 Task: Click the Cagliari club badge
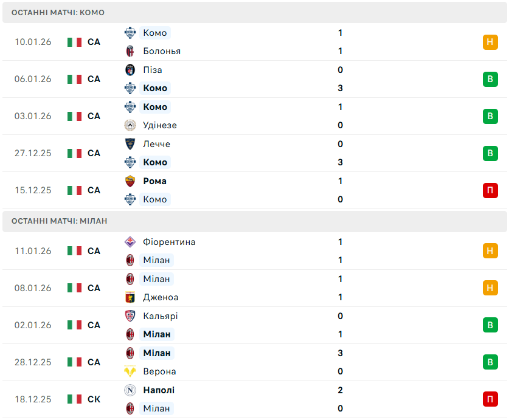130,316
